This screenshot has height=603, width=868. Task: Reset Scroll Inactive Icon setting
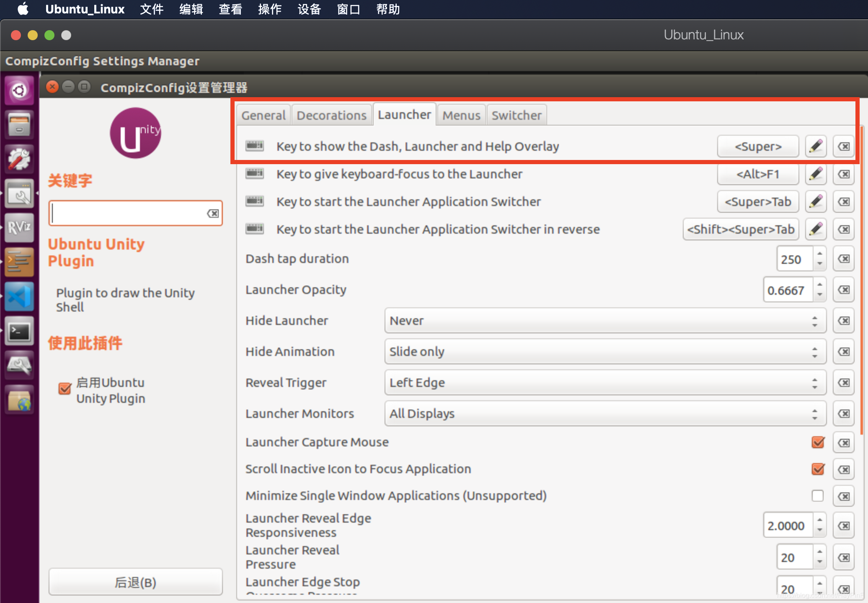[844, 469]
